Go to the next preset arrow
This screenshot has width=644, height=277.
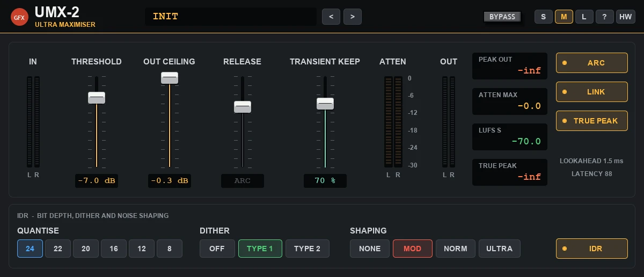click(353, 17)
